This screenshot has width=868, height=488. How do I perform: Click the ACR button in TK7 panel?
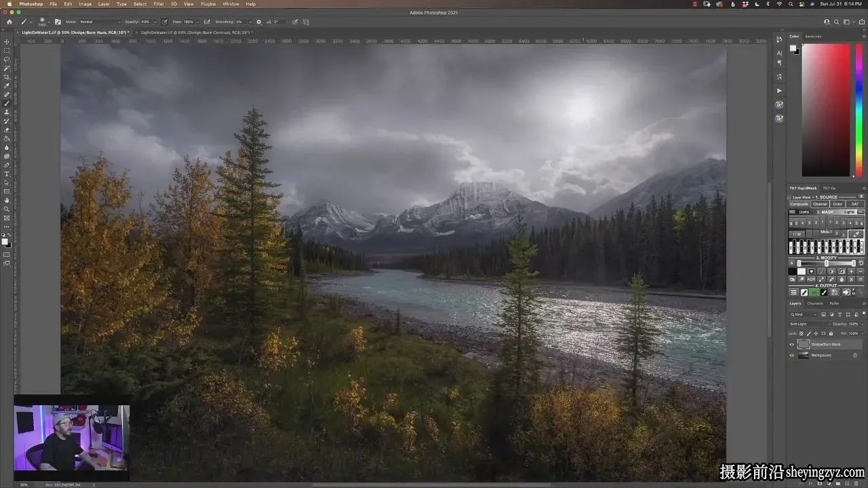pos(811,279)
